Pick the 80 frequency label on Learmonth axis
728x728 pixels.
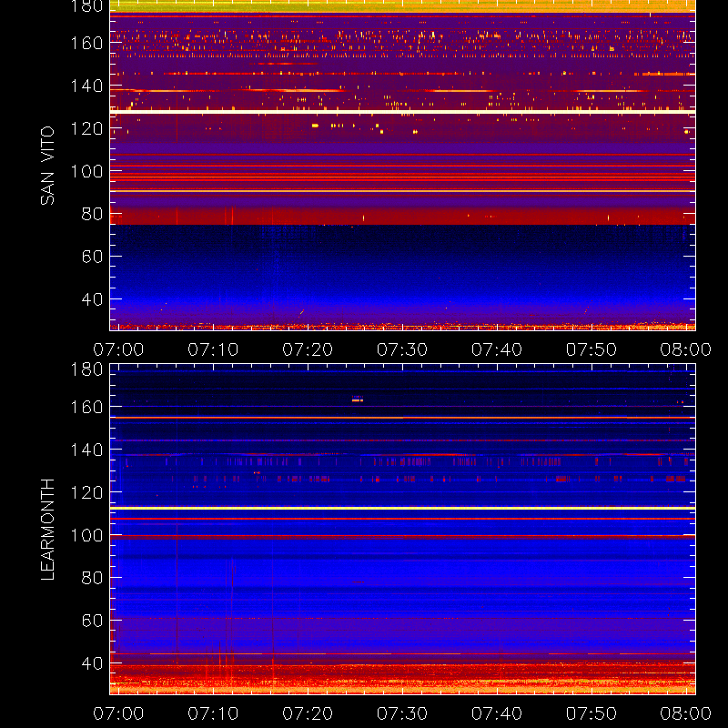tap(92, 578)
